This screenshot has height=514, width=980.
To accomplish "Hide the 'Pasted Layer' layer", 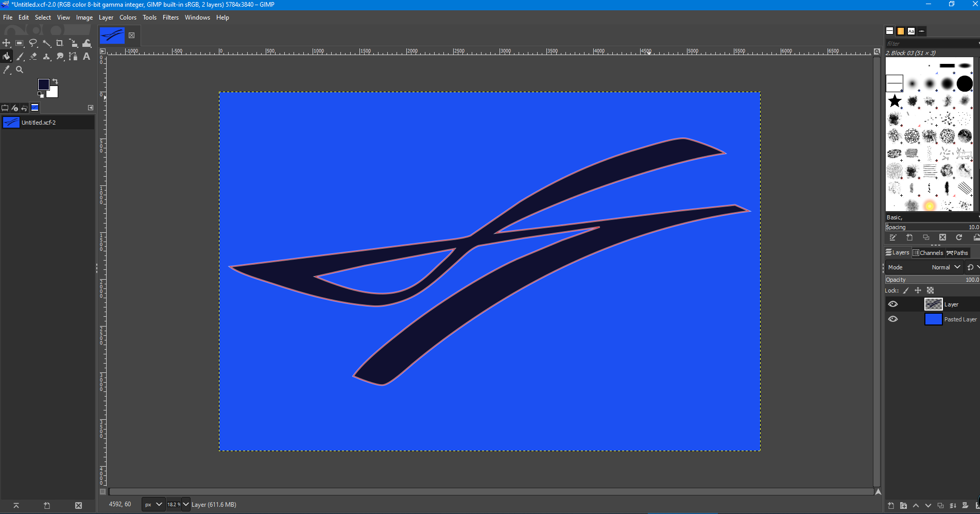I will 893,319.
